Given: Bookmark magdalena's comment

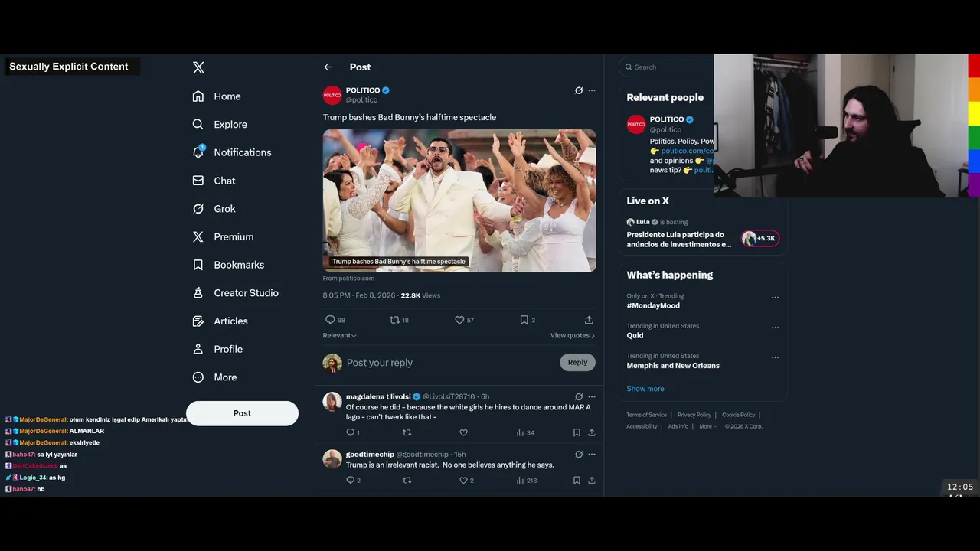Looking at the screenshot, I should point(577,432).
